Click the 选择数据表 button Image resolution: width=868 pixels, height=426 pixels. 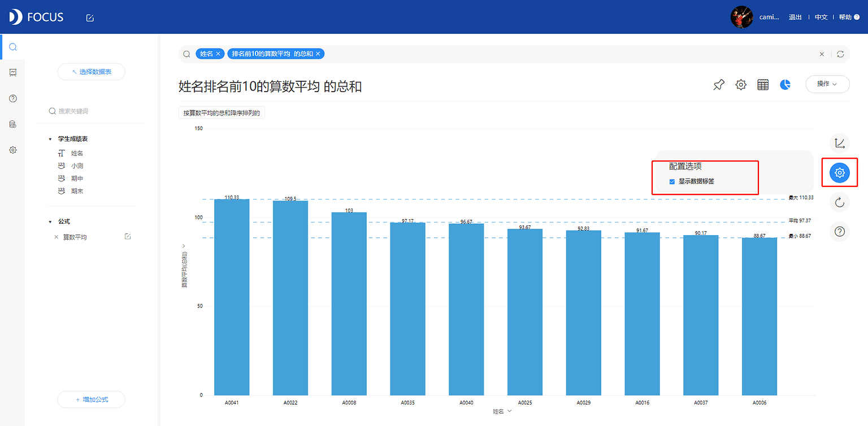pyautogui.click(x=91, y=72)
